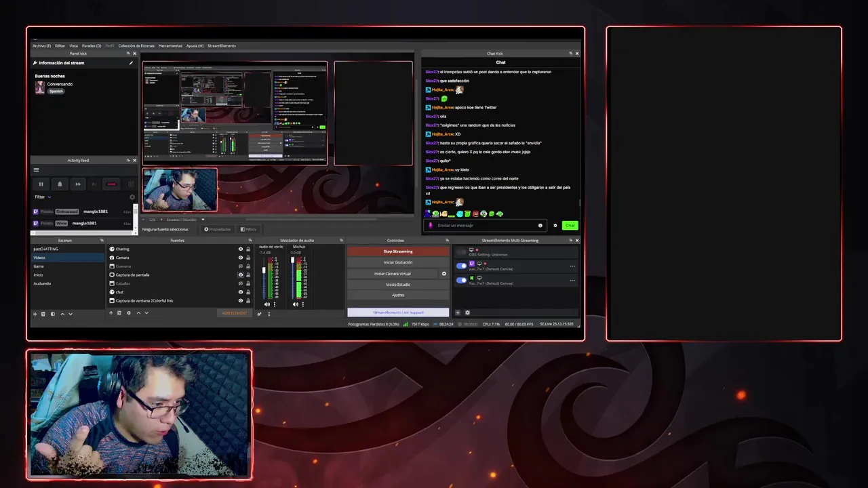Screen dimensions: 868x488
Task: Unlock the Chating source lock
Action: tap(248, 249)
